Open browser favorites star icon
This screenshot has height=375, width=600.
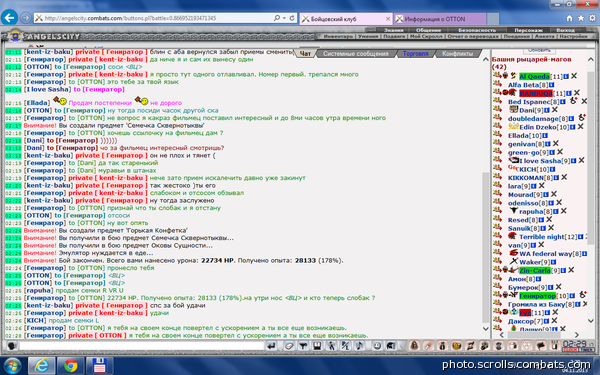[x=581, y=18]
